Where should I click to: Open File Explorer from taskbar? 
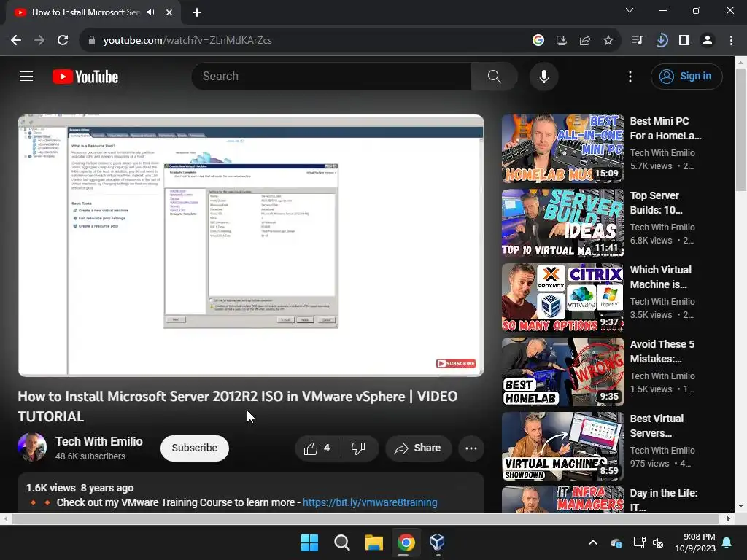tap(374, 542)
